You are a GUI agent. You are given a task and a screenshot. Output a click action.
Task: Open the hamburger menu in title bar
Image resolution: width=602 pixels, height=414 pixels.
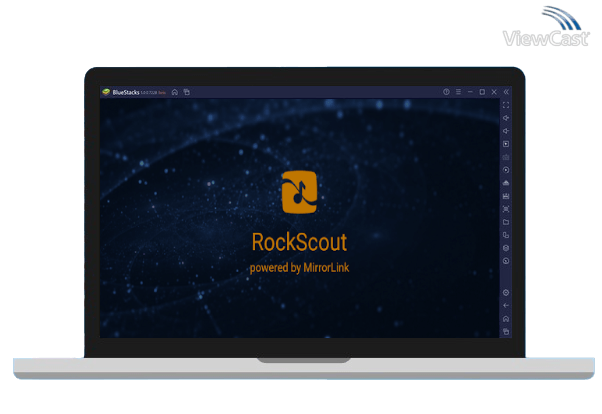click(458, 92)
